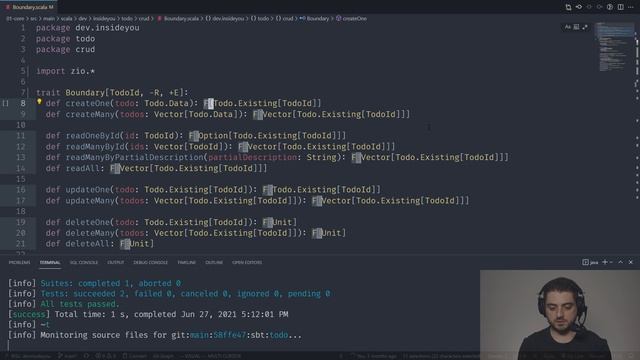Click the 'src' breadcrumb segment
The height and width of the screenshot is (360, 640).
tap(33, 18)
